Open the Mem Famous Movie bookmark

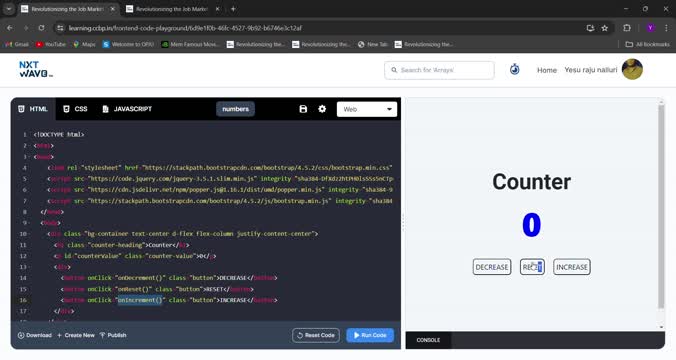[x=190, y=44]
